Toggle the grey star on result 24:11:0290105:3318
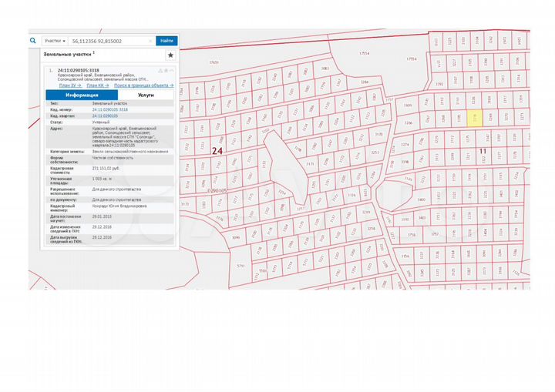 [x=165, y=70]
